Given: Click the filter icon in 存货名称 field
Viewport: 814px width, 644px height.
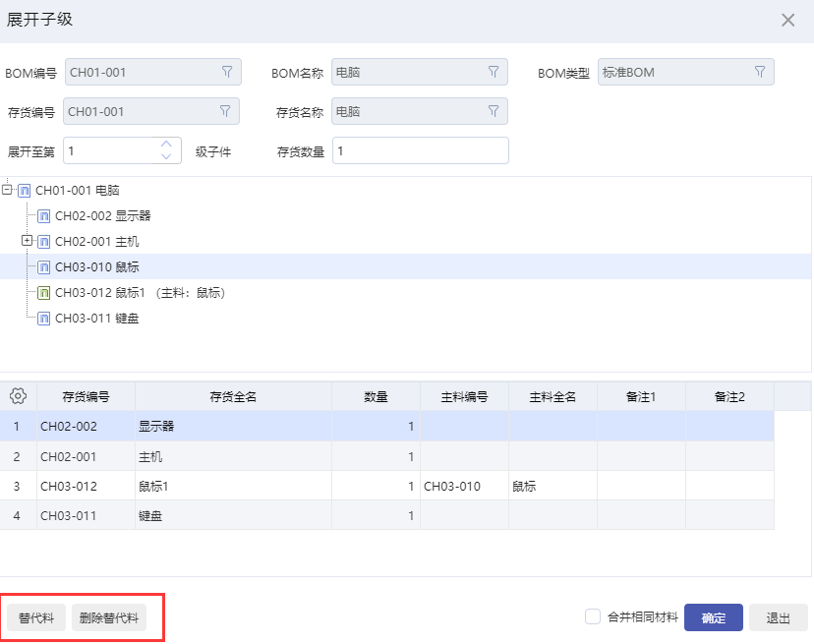Looking at the screenshot, I should coord(494,111).
